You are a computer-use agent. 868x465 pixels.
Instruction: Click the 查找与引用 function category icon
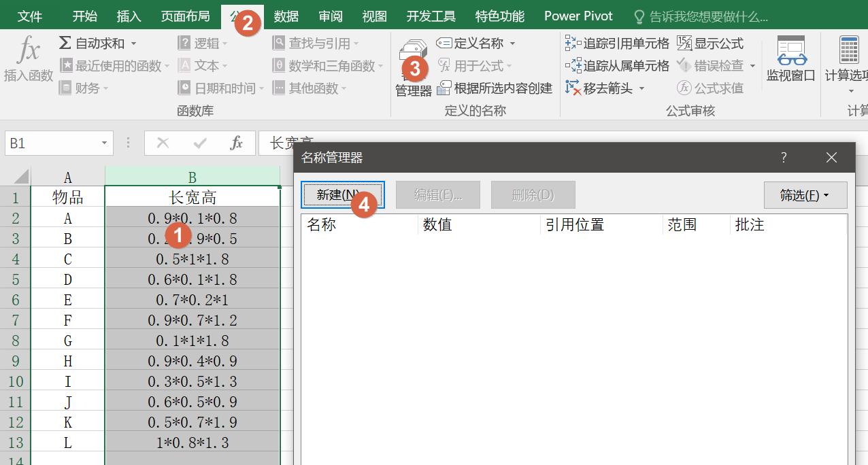(279, 42)
